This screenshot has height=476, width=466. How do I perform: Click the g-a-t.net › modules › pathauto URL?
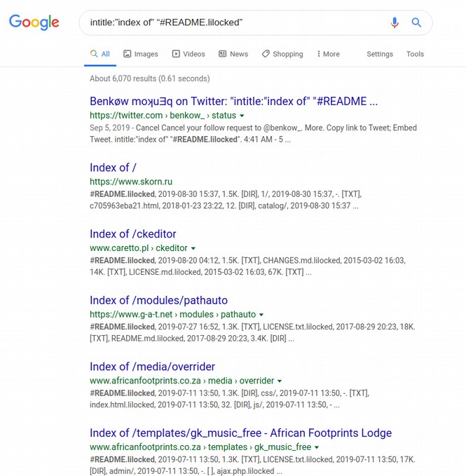coord(173,314)
